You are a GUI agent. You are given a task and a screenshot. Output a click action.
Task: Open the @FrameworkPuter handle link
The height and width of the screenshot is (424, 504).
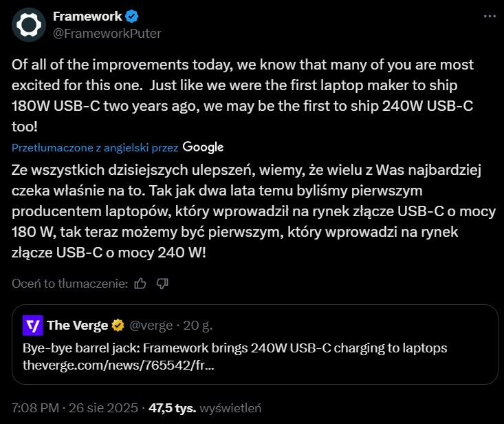107,32
